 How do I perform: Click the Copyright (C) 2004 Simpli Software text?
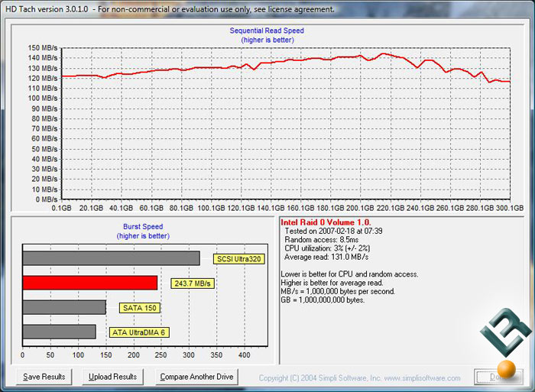click(320, 378)
